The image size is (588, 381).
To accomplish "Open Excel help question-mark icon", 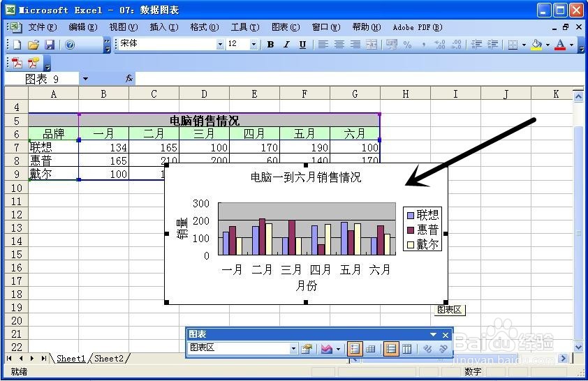I will [70, 45].
